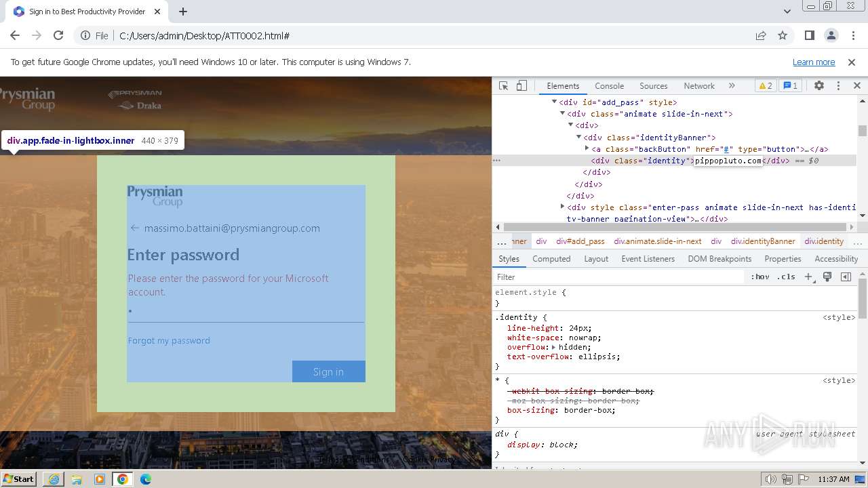Switch to the Console tab

(x=609, y=86)
